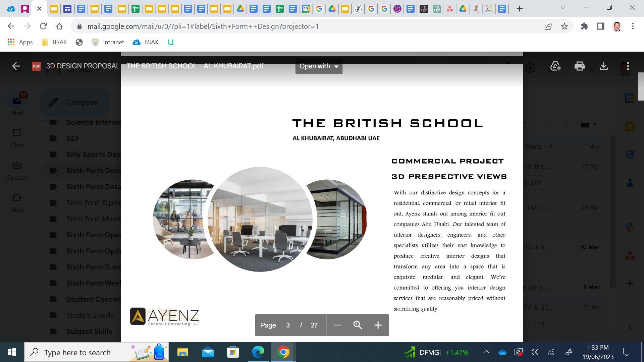The height and width of the screenshot is (362, 644).
Task: Reset zoom with magnifier icon
Action: point(358,325)
